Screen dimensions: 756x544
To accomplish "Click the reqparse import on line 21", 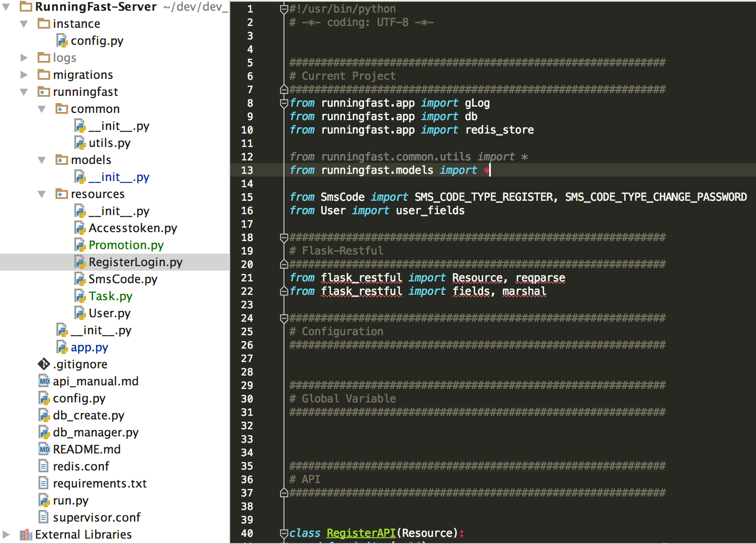I will [x=540, y=278].
